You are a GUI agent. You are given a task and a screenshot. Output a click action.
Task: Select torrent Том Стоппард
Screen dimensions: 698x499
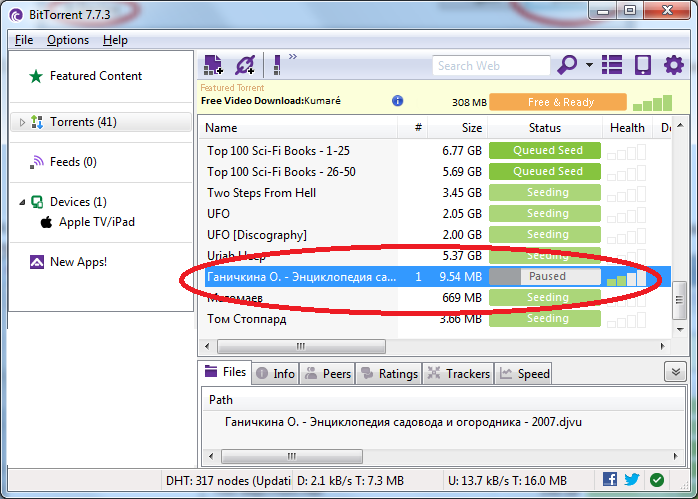coord(247,319)
